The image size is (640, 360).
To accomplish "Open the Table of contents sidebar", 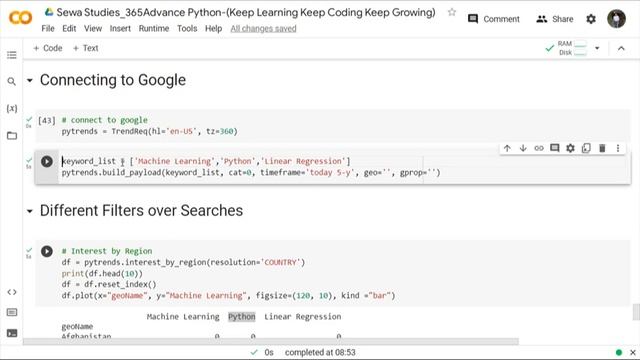I will [12, 55].
